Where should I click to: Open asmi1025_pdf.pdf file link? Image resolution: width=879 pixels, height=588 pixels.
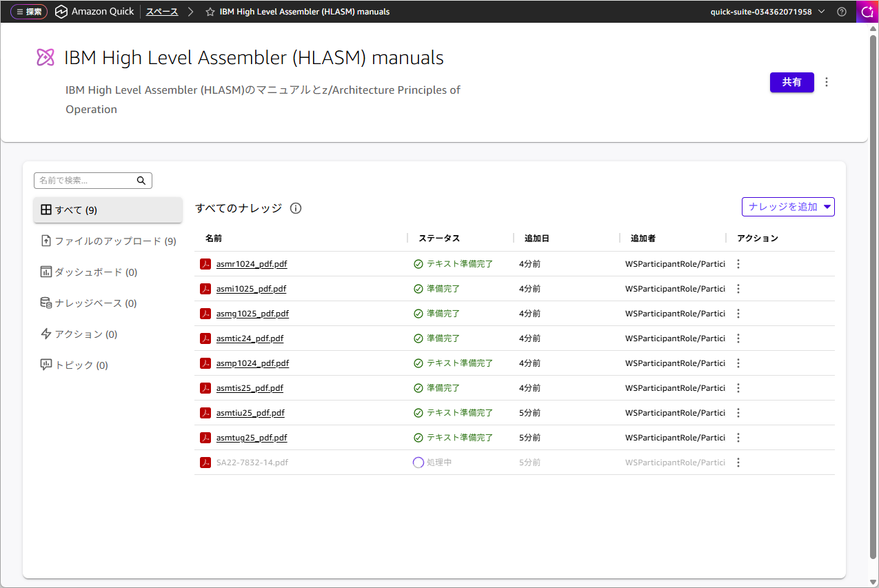(x=251, y=289)
